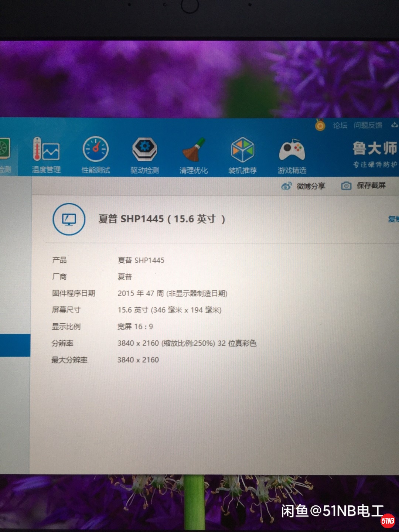Select the highlighted blue item in the left sidebar
The width and height of the screenshot is (399, 532).
15,345
